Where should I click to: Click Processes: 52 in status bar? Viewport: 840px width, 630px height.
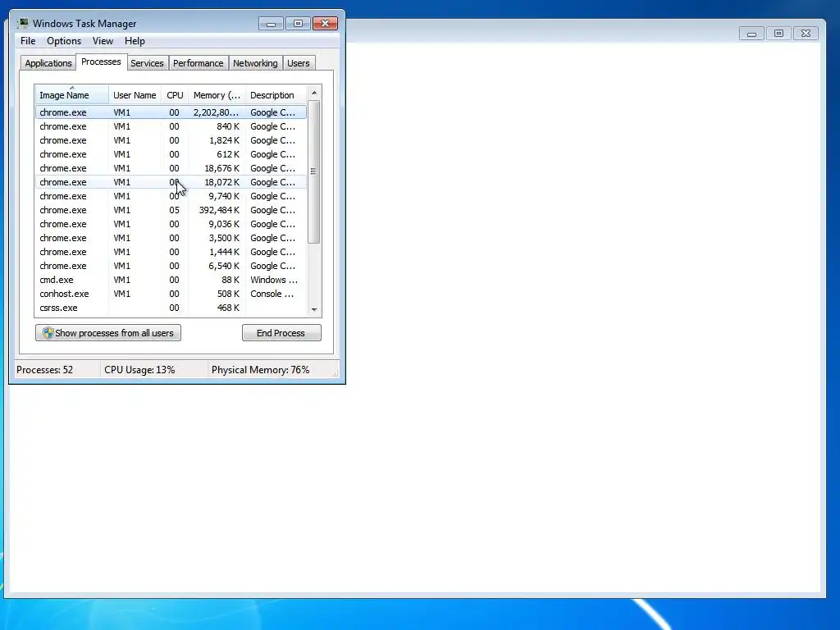[x=44, y=370]
